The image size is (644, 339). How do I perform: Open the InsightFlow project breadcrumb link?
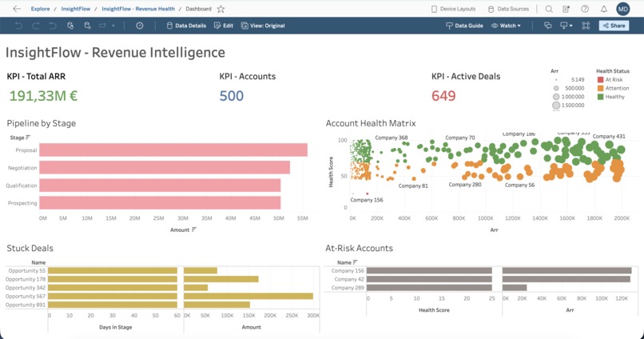point(76,9)
